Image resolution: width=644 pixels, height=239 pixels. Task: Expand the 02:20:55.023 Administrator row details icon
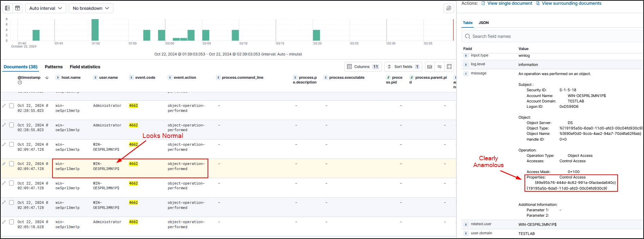point(4,106)
